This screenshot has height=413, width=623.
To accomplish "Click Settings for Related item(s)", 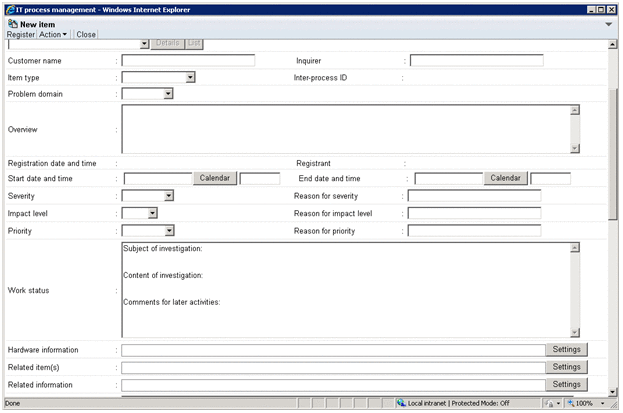I will pyautogui.click(x=567, y=367).
